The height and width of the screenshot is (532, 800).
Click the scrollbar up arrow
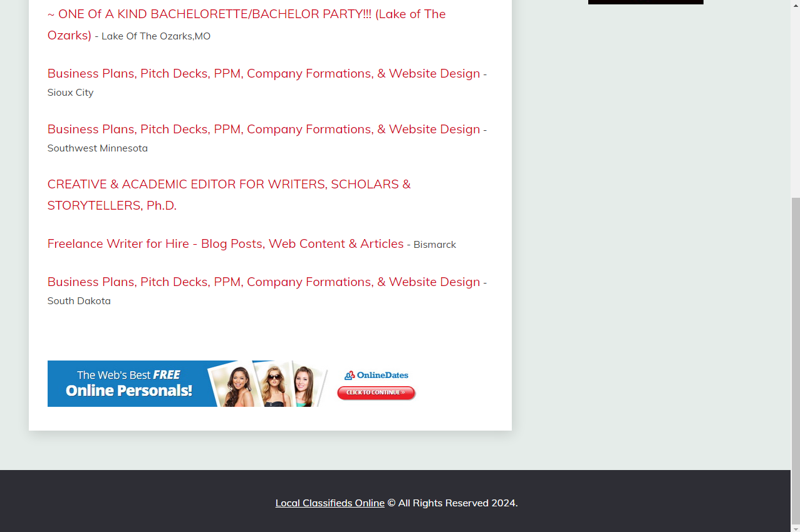click(x=796, y=4)
